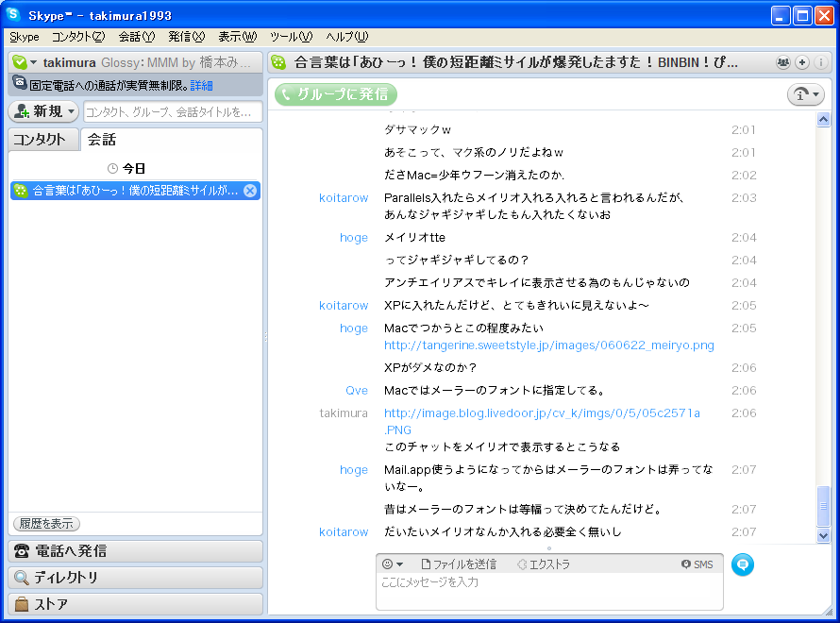Click the chat scrollbar up arrow

pos(823,120)
